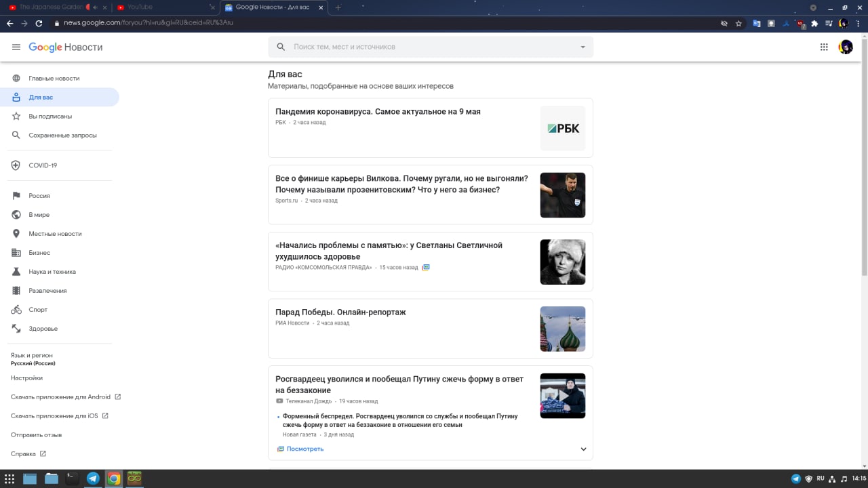Viewport: 868px width, 488px height.
Task: Click Светличная black-and-white photo thumbnail
Action: pyautogui.click(x=563, y=262)
